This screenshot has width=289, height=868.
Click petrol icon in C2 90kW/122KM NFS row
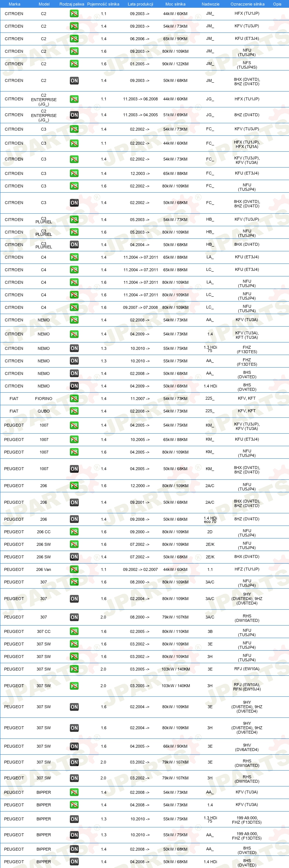(74, 64)
